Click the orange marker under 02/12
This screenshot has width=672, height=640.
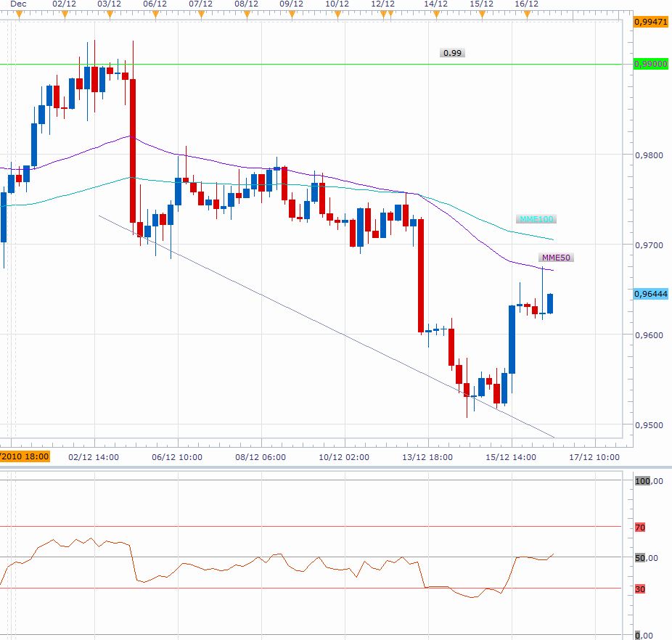[x=64, y=15]
